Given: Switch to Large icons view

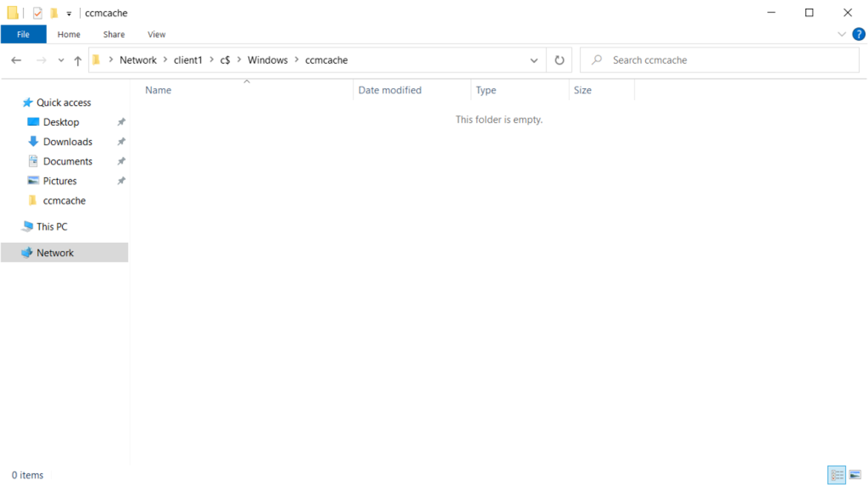Looking at the screenshot, I should click(x=855, y=475).
